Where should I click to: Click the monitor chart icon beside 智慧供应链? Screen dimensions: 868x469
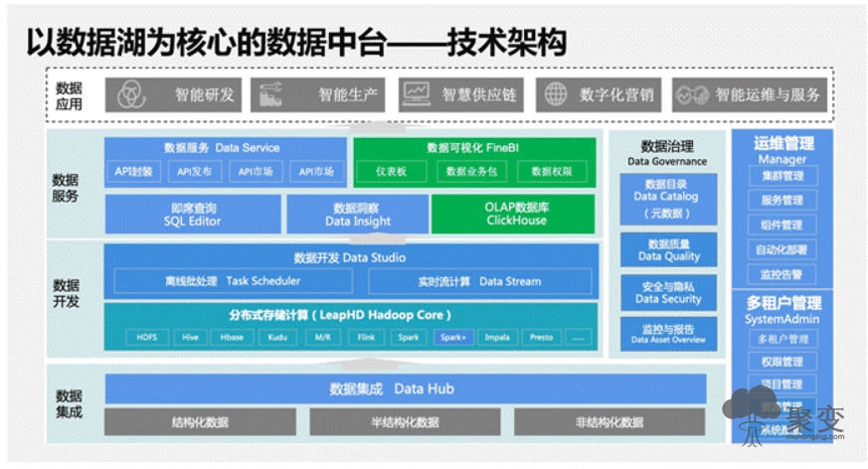coord(417,94)
